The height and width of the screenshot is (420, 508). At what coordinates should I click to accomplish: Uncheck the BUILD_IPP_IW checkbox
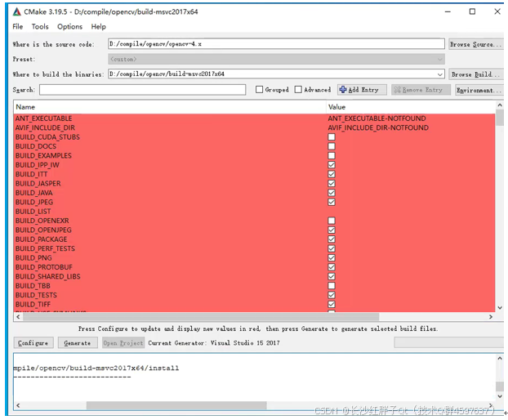tap(332, 164)
